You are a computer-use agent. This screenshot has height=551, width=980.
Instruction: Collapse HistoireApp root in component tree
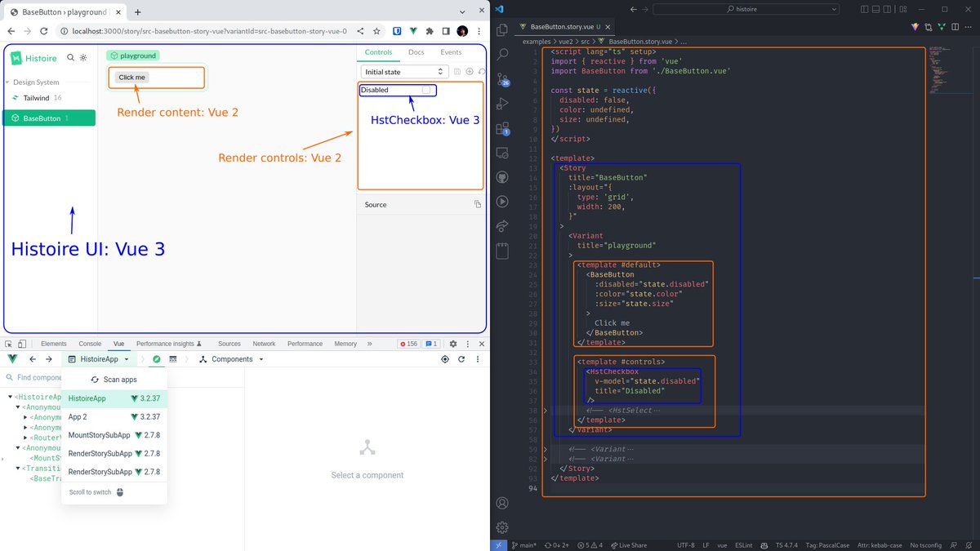coord(11,397)
